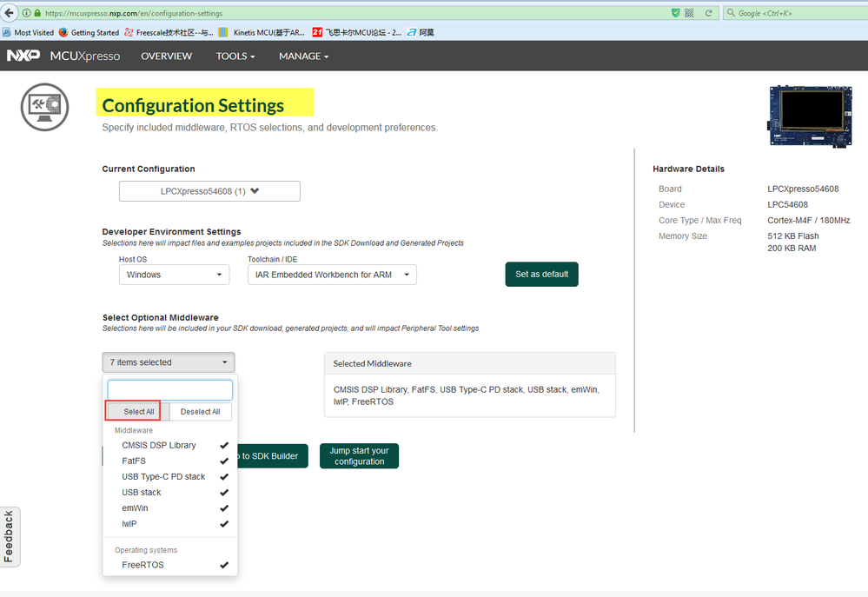
Task: Click the Select All button
Action: tap(138, 412)
